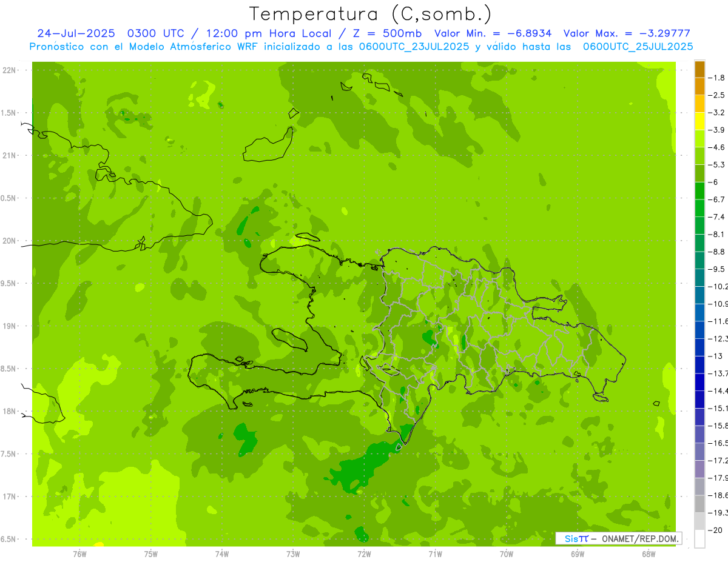
Task: Click the blue swatch between -13 and -13.7
Action: click(699, 364)
